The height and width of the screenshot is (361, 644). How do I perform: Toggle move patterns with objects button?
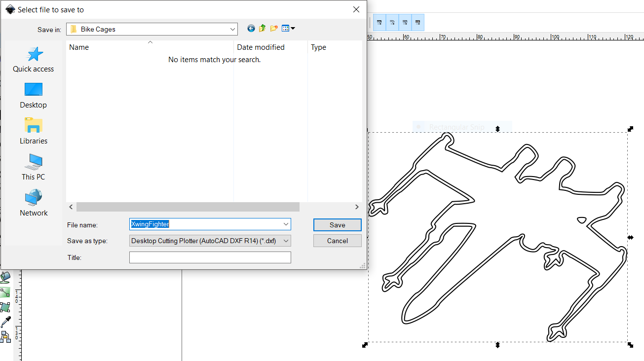pos(417,22)
